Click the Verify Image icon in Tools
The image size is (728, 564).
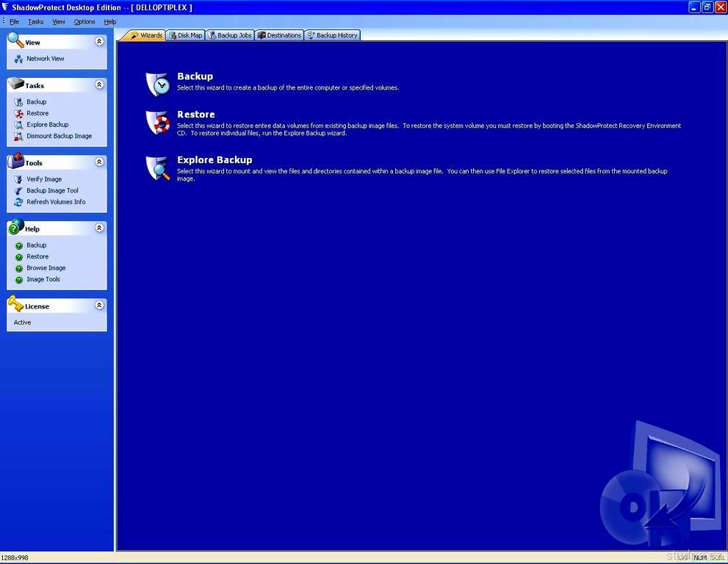coord(18,179)
